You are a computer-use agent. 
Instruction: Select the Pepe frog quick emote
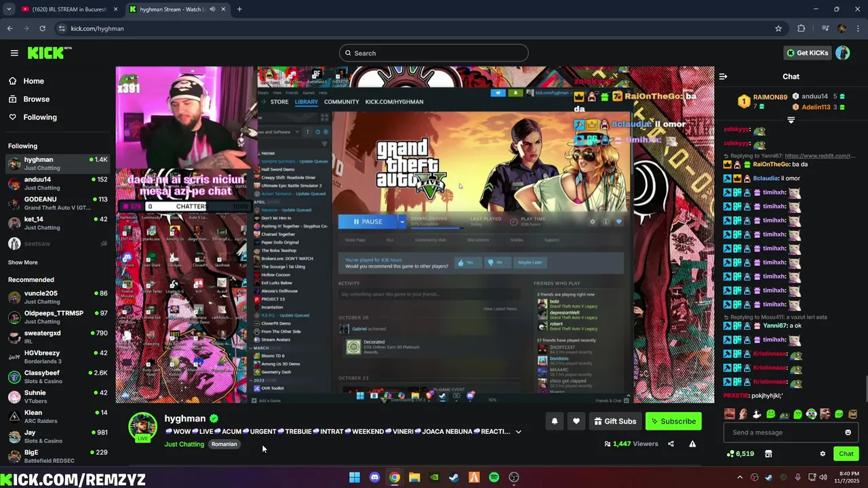click(785, 414)
